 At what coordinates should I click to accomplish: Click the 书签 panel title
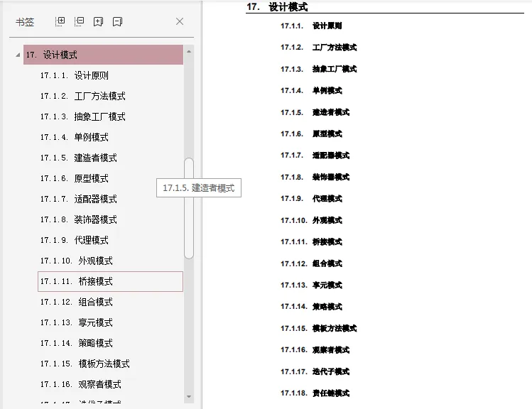point(25,22)
